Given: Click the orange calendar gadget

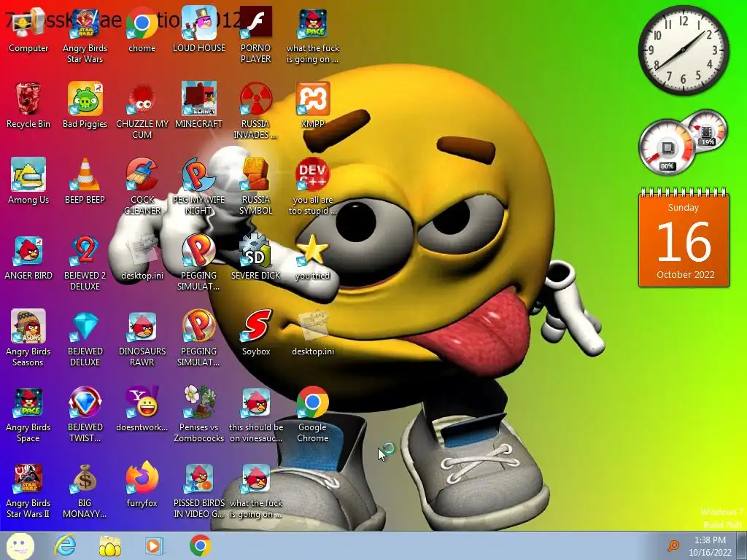Looking at the screenshot, I should point(684,238).
